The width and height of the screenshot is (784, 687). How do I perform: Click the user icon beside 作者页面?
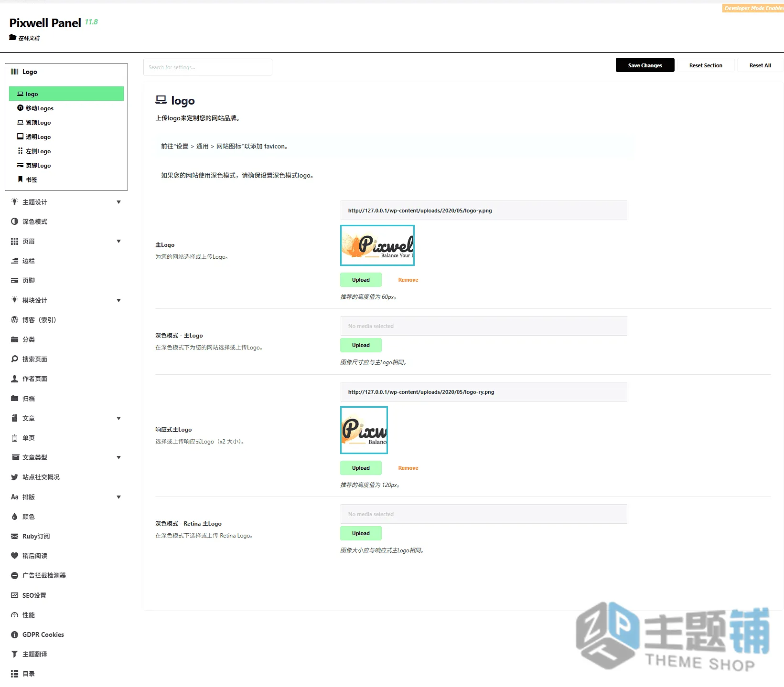coord(14,379)
